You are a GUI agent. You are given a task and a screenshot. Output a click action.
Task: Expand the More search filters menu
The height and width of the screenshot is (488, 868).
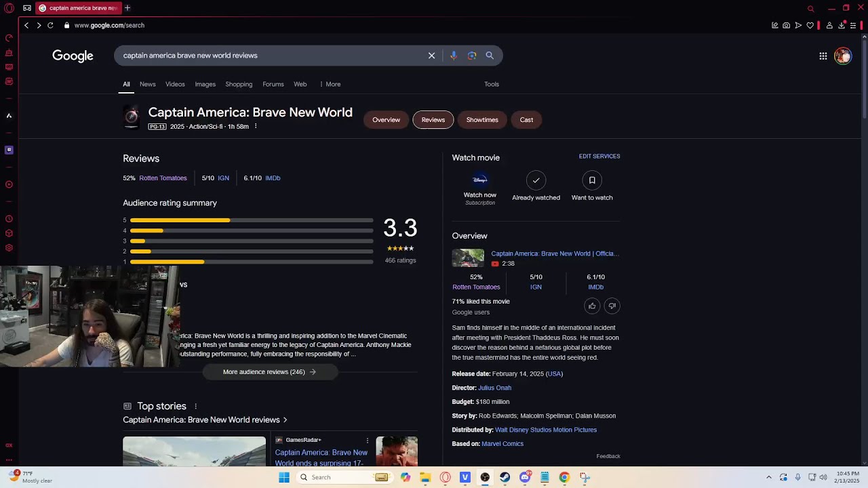(330, 84)
